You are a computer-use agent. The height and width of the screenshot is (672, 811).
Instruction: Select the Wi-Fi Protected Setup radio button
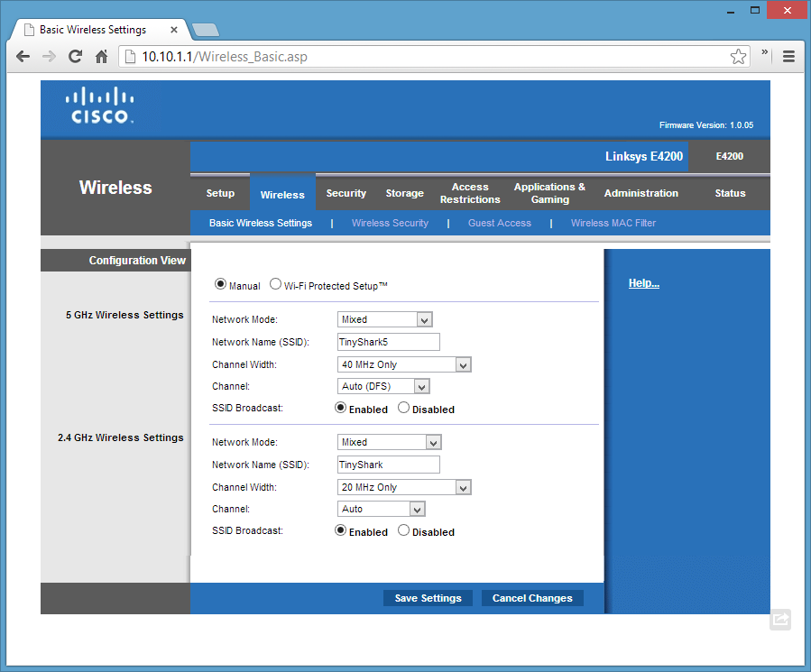coord(276,284)
